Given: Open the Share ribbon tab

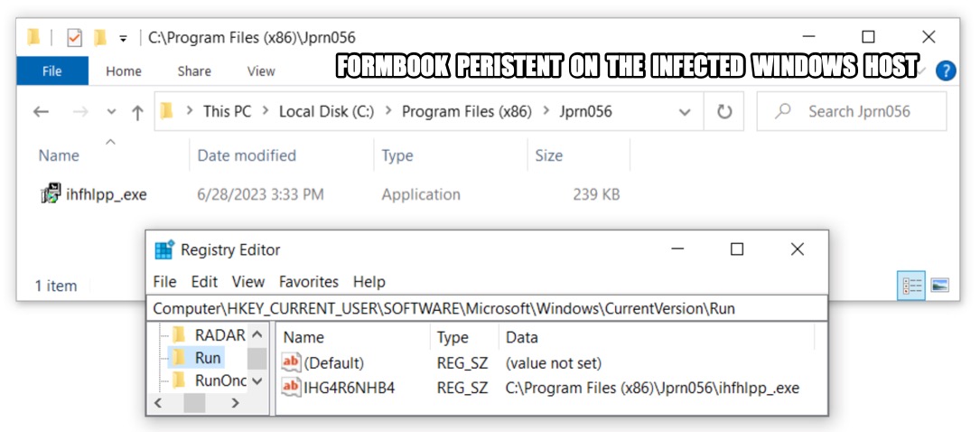Looking at the screenshot, I should (194, 71).
